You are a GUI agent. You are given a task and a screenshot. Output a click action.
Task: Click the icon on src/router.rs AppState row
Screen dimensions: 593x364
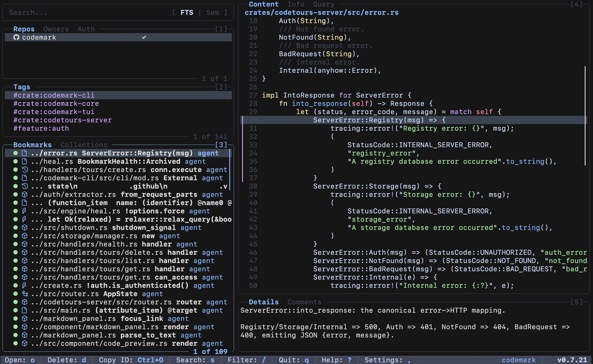point(25,294)
